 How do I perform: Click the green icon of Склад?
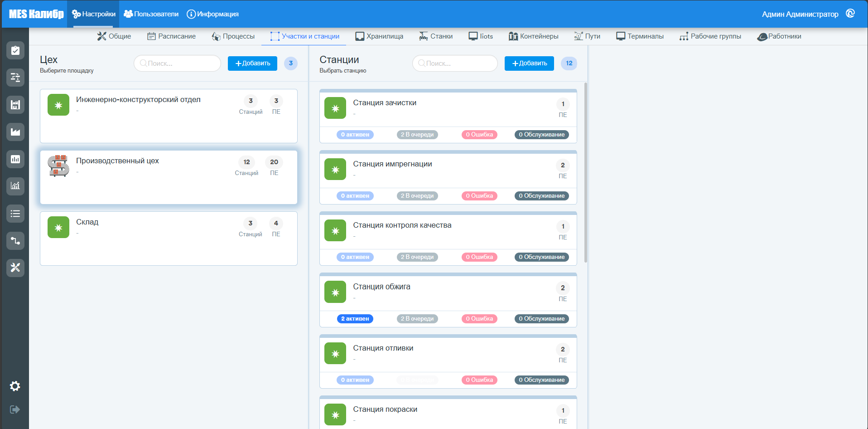pos(58,228)
